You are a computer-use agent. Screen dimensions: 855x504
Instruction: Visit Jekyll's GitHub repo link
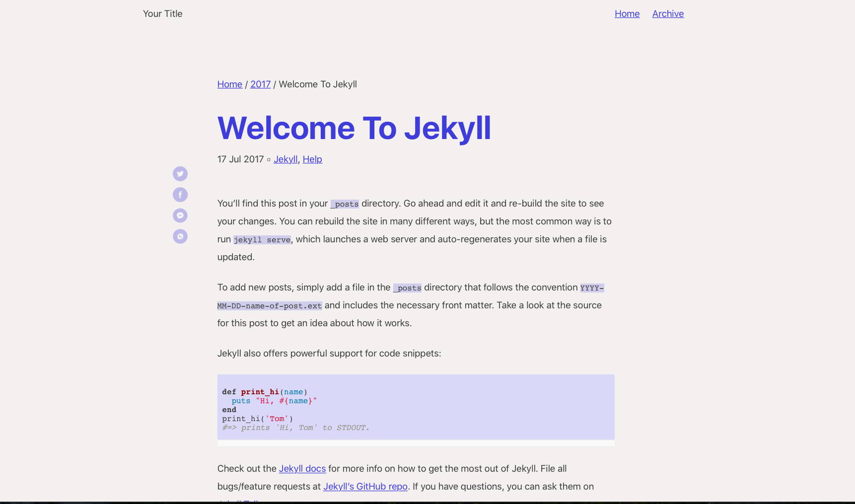[365, 487]
